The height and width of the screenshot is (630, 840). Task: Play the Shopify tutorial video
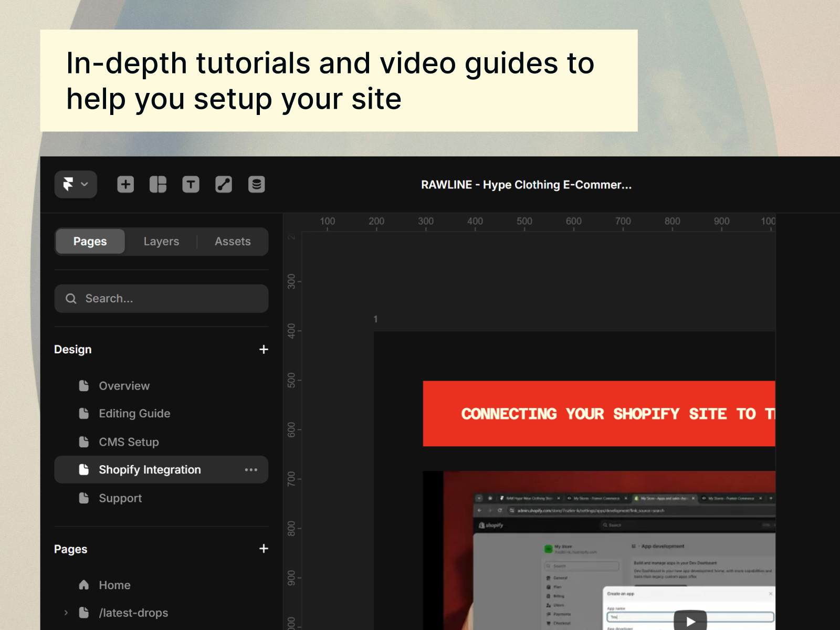tap(690, 621)
